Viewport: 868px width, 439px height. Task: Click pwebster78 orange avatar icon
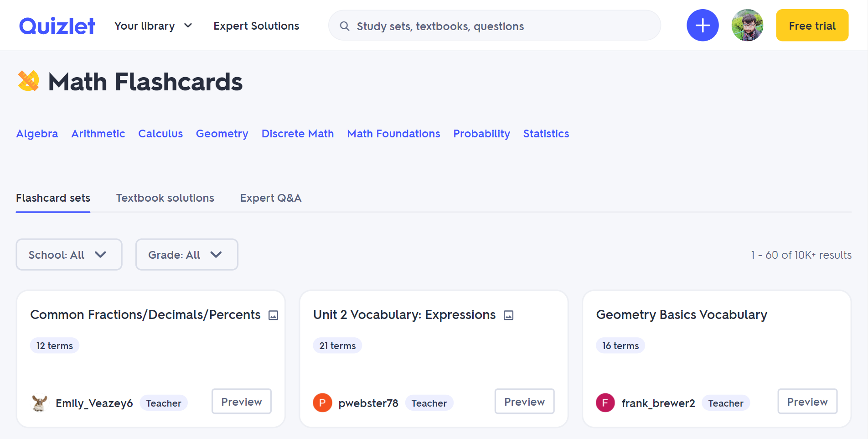tap(322, 403)
